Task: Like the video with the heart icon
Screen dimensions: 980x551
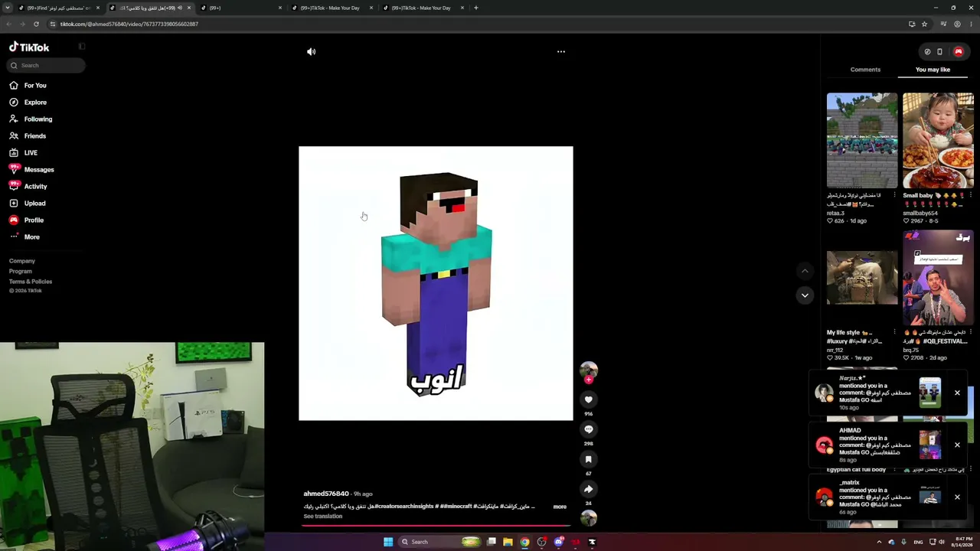Action: 588,399
